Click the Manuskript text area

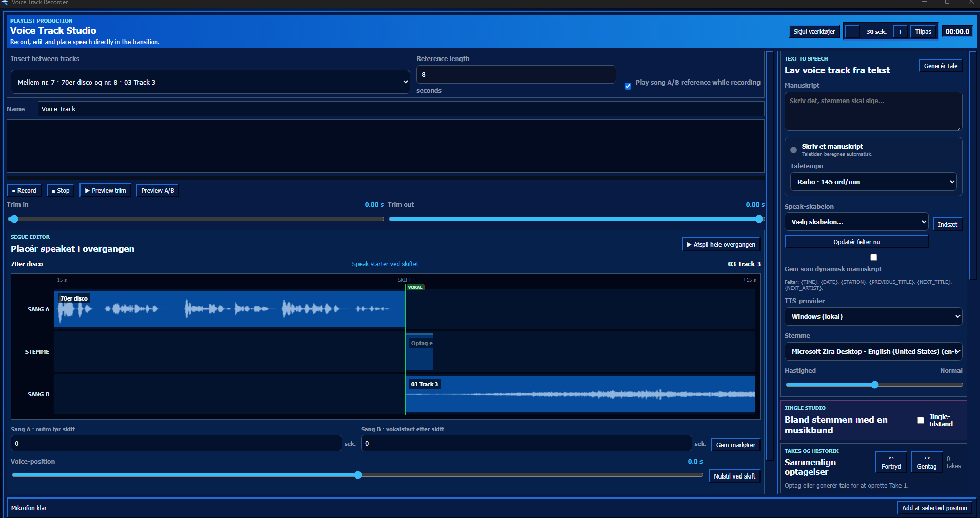[873, 111]
